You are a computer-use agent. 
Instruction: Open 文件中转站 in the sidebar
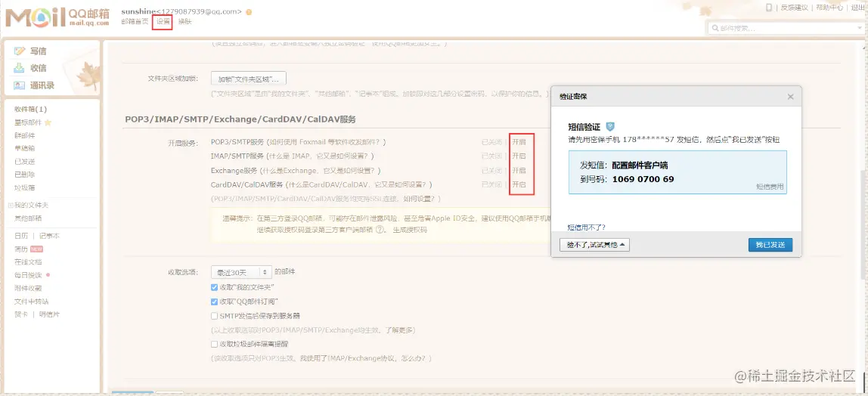point(31,302)
